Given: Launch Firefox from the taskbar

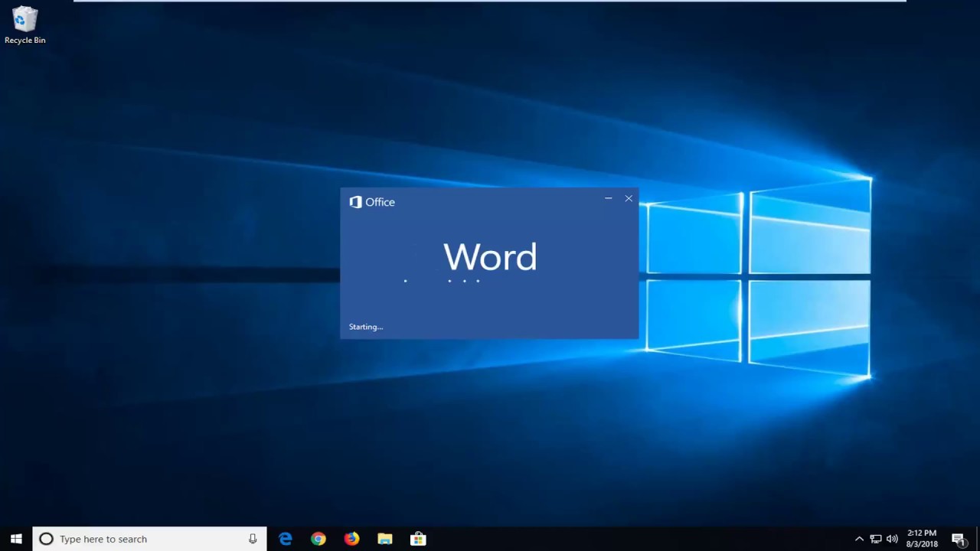Looking at the screenshot, I should 351,539.
